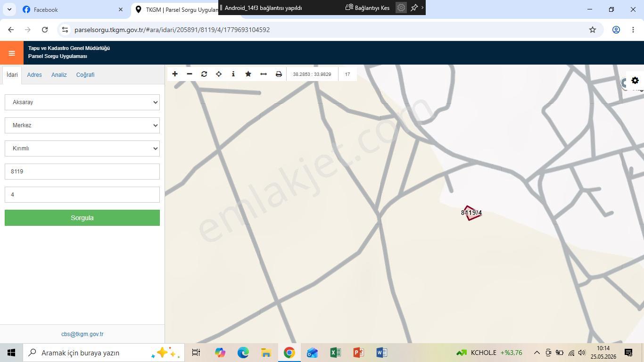Click the 8119/4 parcel on the map
The image size is (644, 362).
pyautogui.click(x=471, y=213)
